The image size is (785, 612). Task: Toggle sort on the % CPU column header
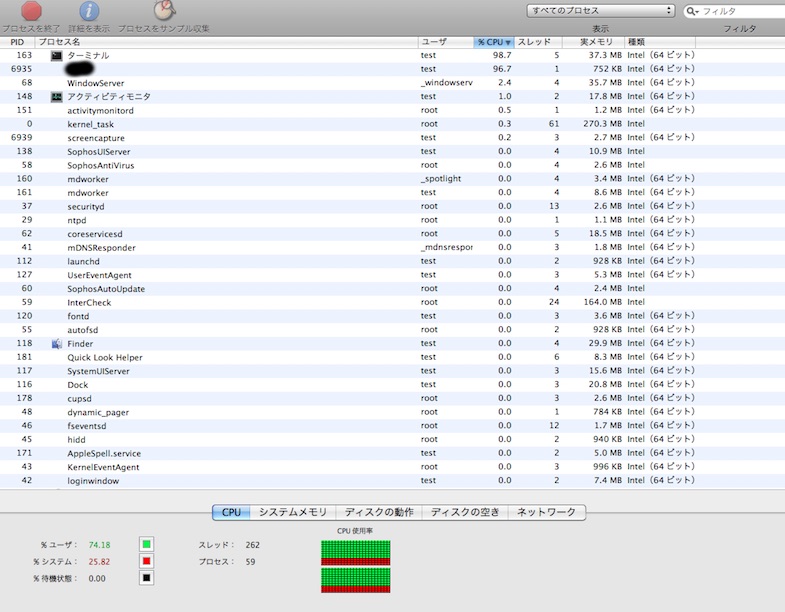coord(494,42)
